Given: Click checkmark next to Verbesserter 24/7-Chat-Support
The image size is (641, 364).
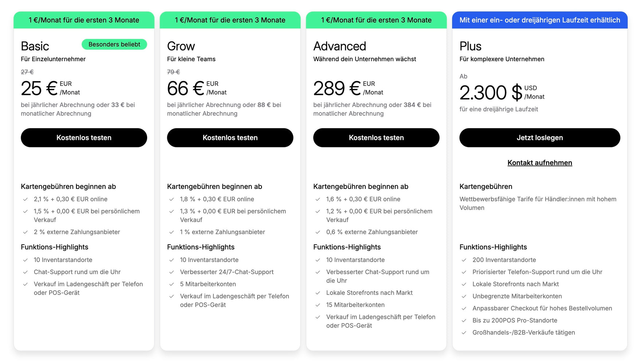Looking at the screenshot, I should pos(172,272).
